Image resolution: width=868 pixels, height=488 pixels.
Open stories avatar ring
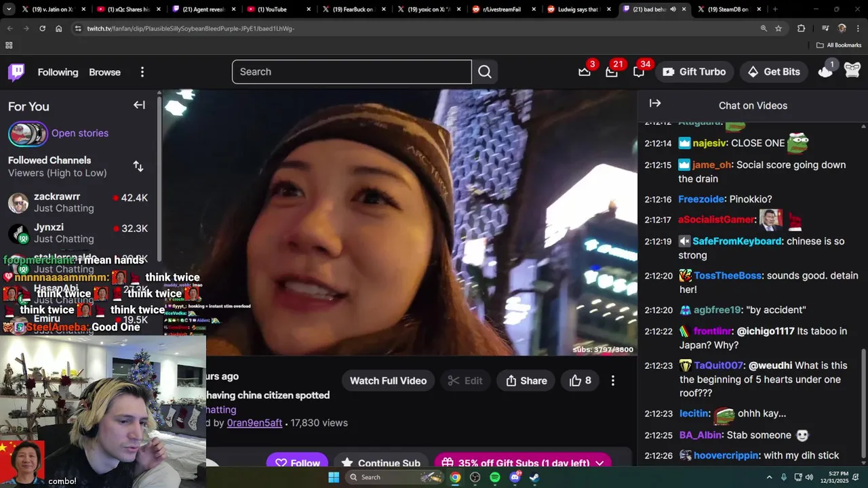coord(28,134)
